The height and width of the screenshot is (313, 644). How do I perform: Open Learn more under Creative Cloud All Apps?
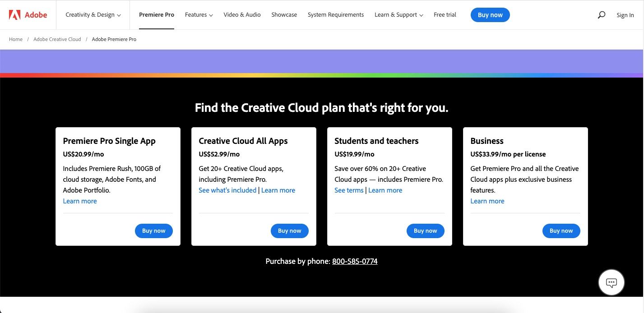(x=278, y=190)
